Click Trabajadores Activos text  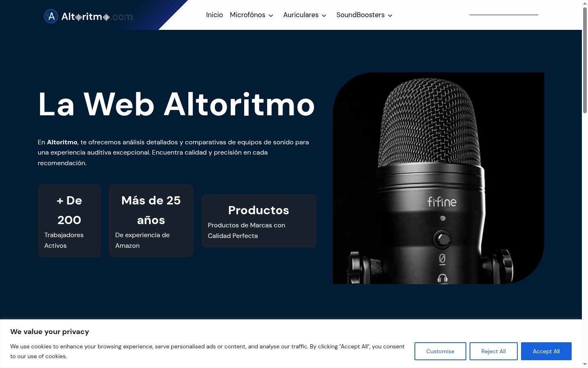click(64, 240)
